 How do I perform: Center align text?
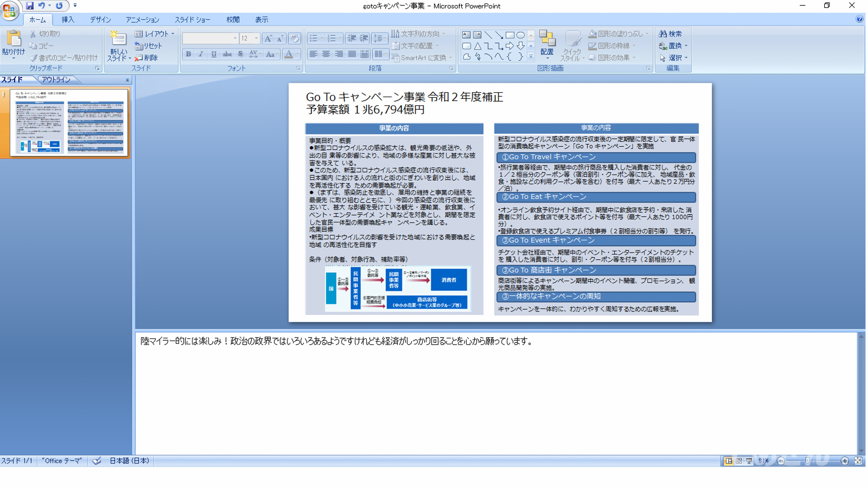326,54
